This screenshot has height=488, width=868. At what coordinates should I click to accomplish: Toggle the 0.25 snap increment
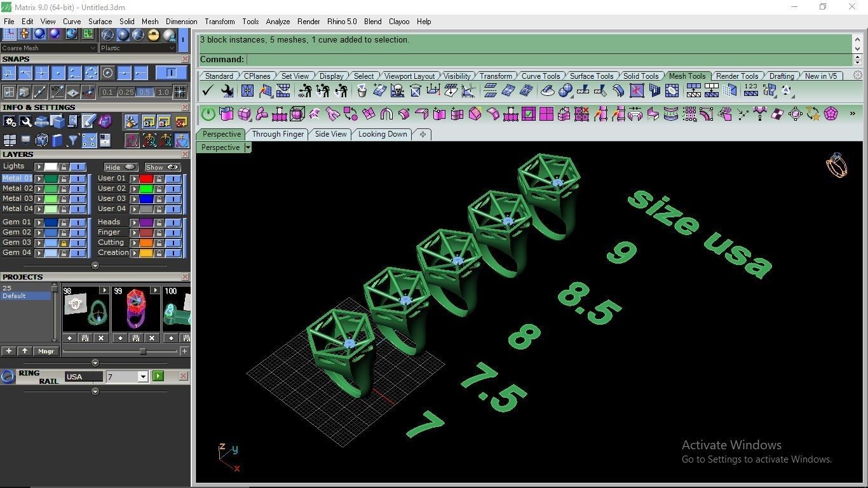point(126,92)
